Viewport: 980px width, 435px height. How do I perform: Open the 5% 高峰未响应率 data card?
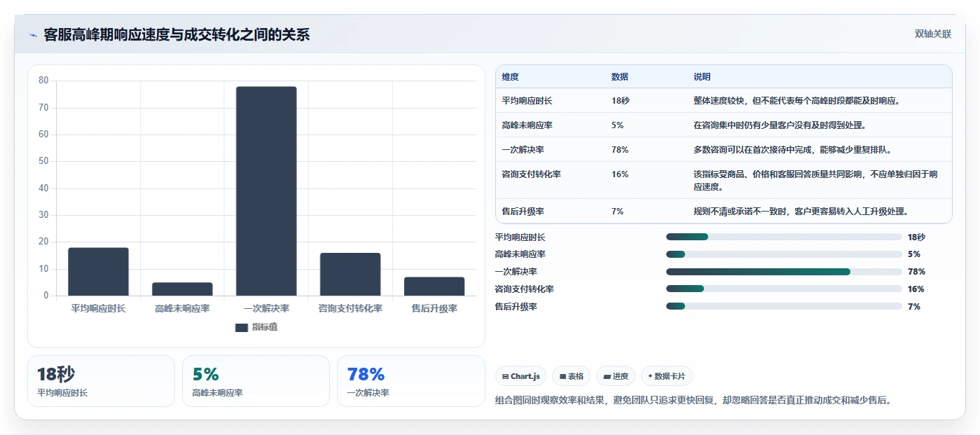point(256,381)
